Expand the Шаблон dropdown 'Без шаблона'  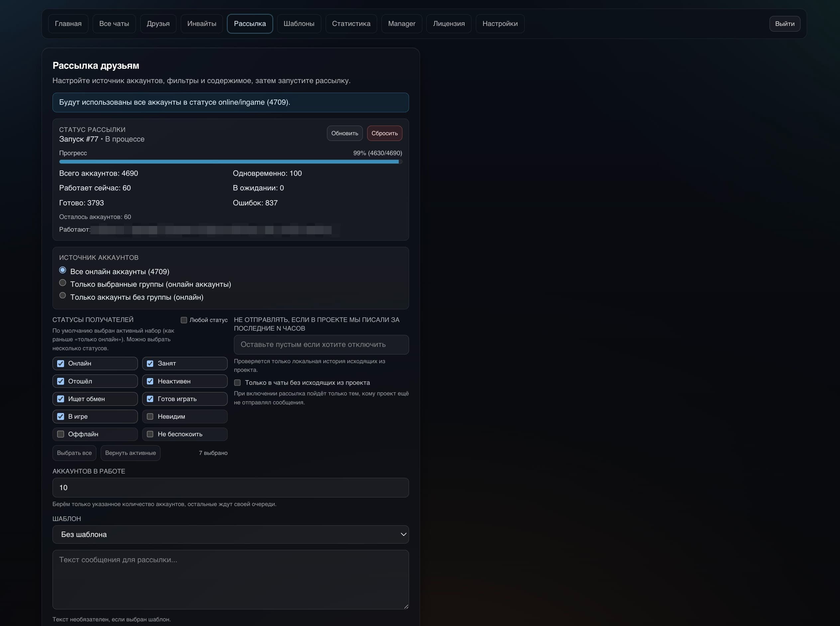(230, 534)
